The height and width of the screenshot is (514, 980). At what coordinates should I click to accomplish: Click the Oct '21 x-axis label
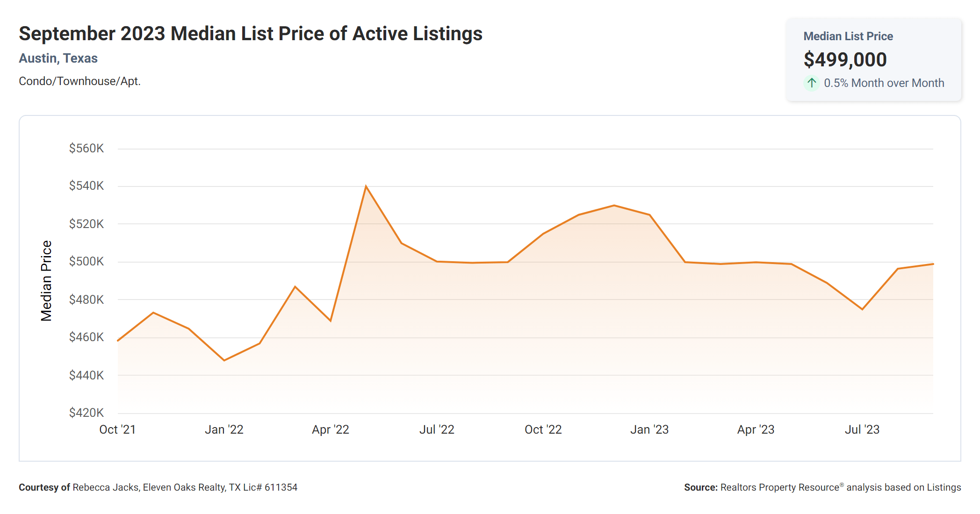tap(117, 429)
